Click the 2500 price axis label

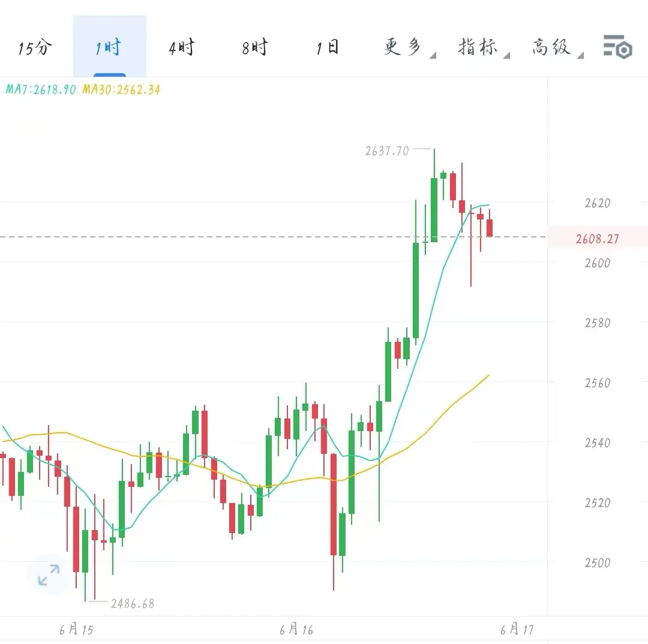coord(598,562)
